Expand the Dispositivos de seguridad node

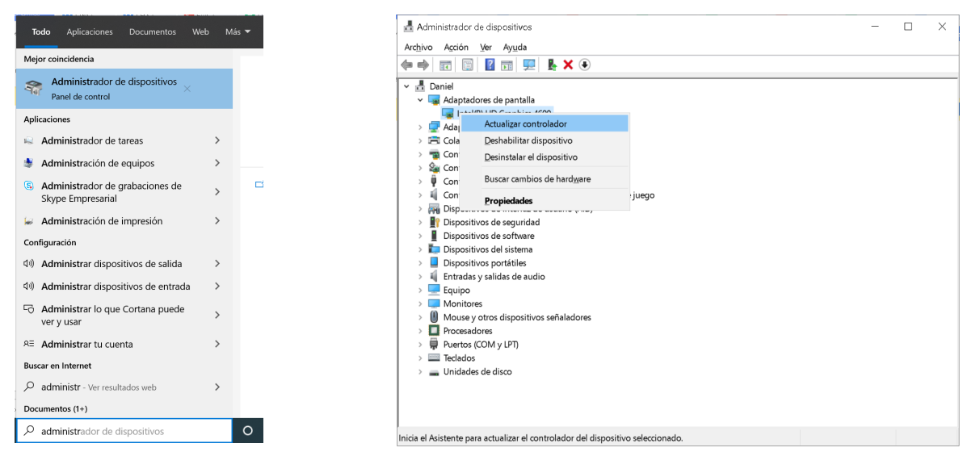coord(420,222)
